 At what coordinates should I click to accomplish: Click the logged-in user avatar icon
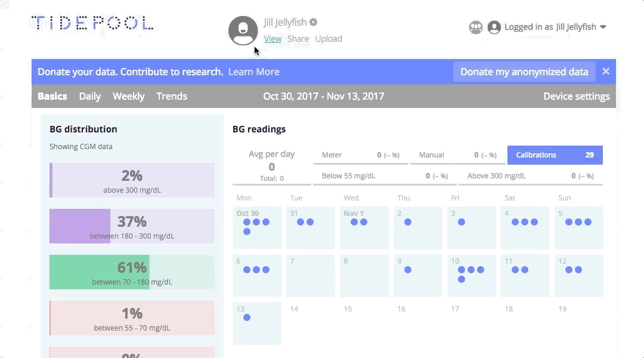(494, 27)
